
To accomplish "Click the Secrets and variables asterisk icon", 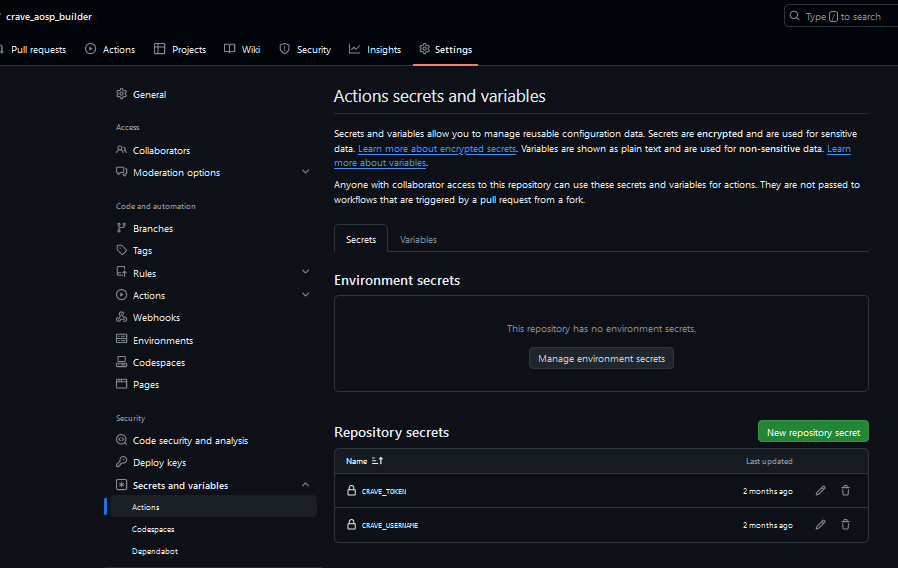I will click(x=121, y=485).
